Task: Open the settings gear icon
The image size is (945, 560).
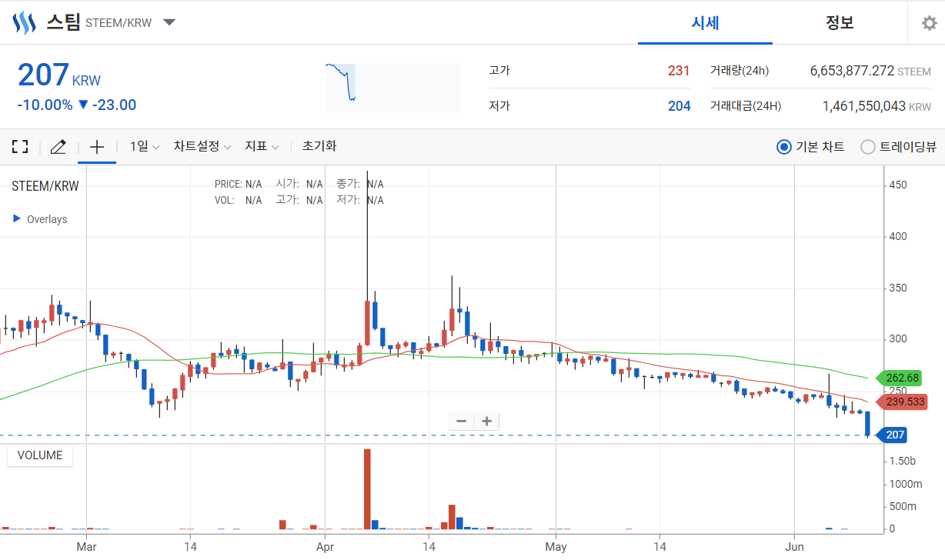Action: (930, 23)
